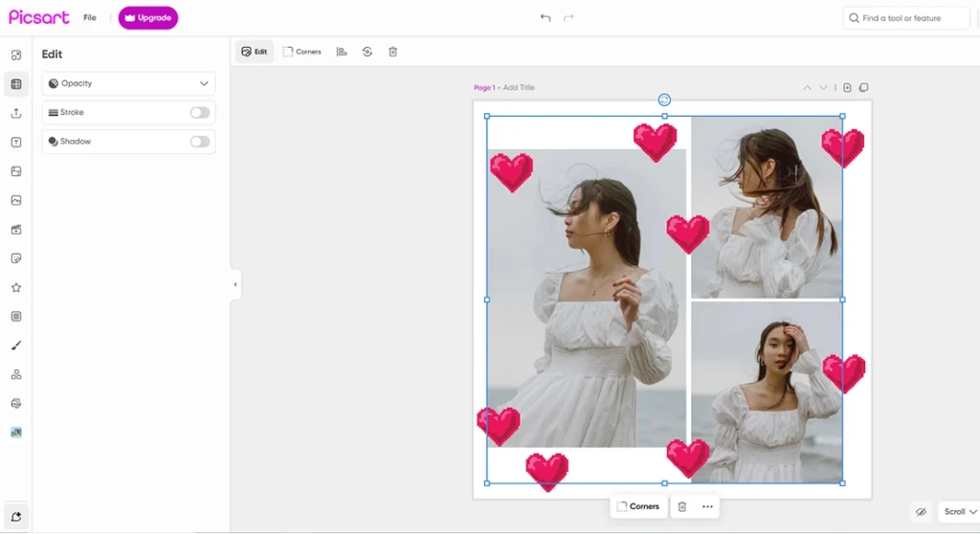Open the three-dots more options menu
This screenshot has height=534, width=980.
point(707,506)
